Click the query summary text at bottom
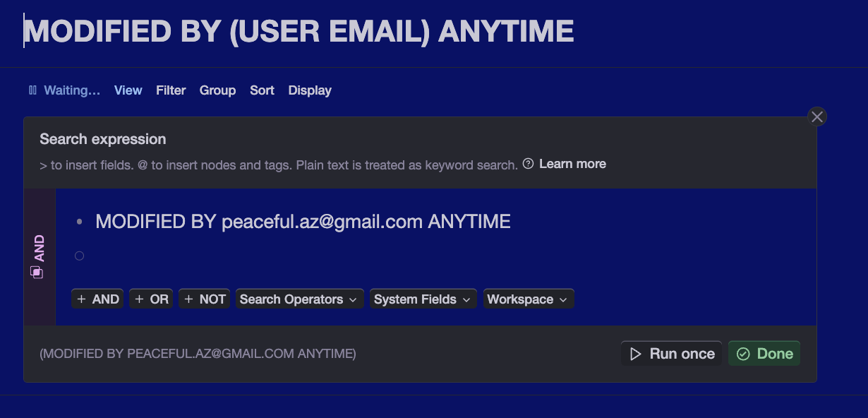The width and height of the screenshot is (868, 418). click(198, 354)
